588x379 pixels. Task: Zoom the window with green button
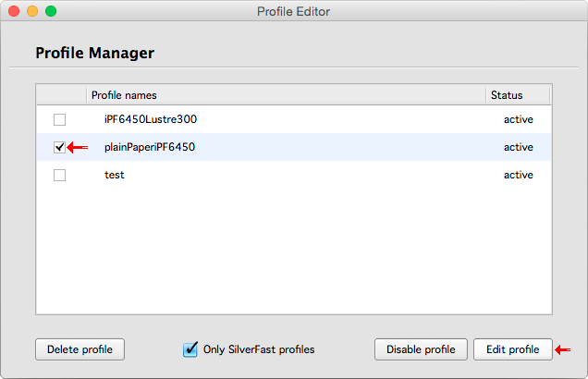pyautogui.click(x=51, y=11)
